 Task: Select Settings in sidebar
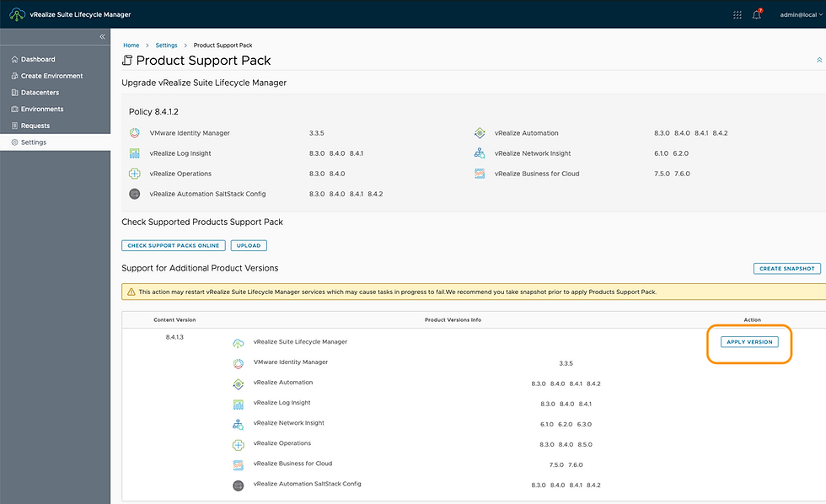tap(56, 142)
